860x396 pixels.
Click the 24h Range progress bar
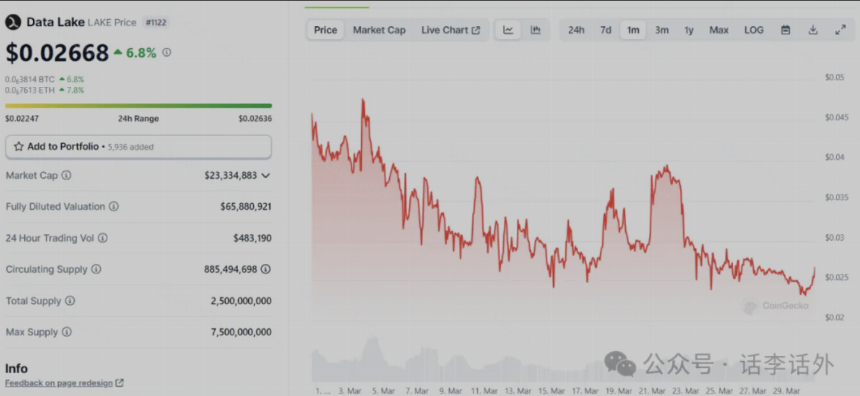click(x=138, y=106)
